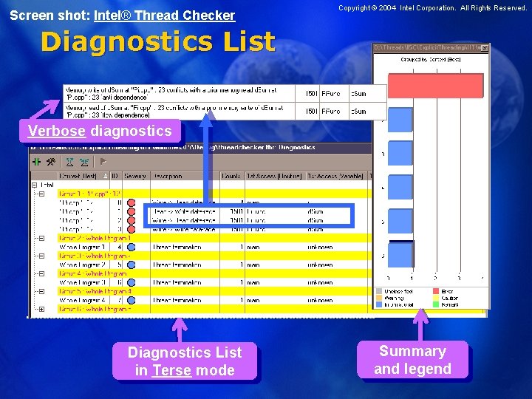This screenshot has height=399, width=532.
Task: Collapse the Group 2 Whole Program node
Action: (41, 238)
